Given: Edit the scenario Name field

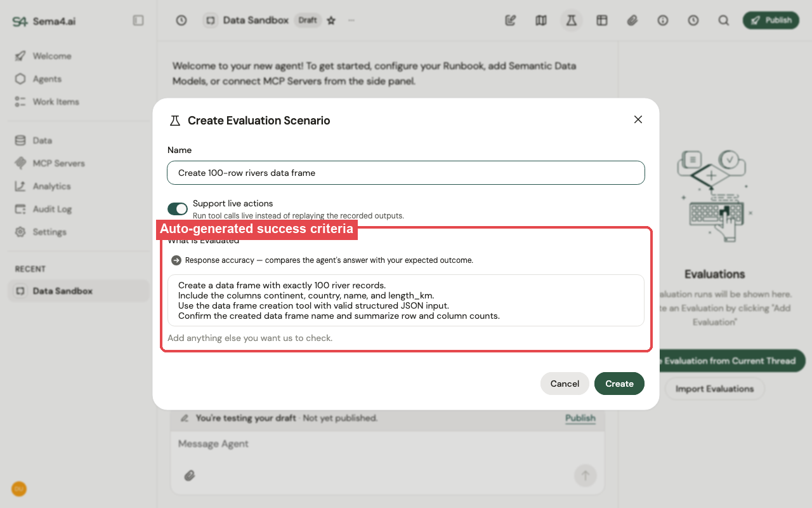Looking at the screenshot, I should [406, 173].
